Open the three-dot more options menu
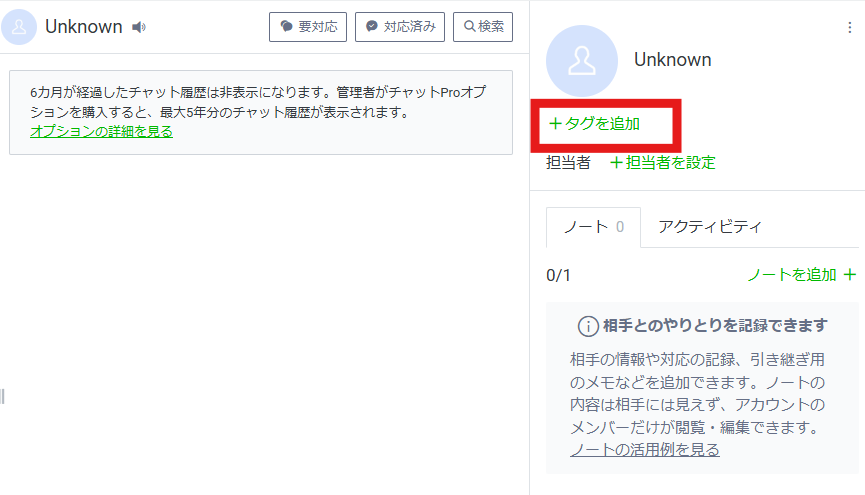The image size is (865, 495). (x=850, y=28)
